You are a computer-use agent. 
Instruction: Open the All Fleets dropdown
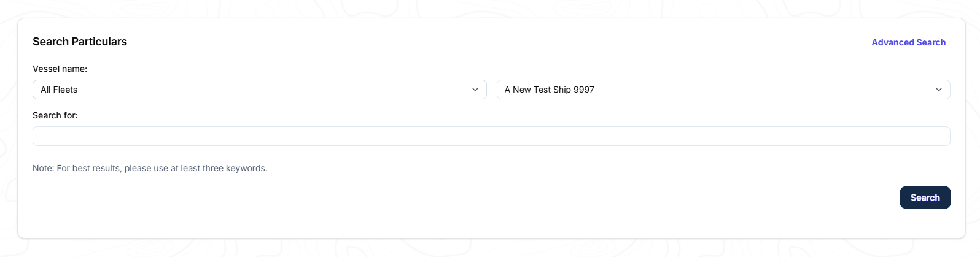(x=259, y=90)
